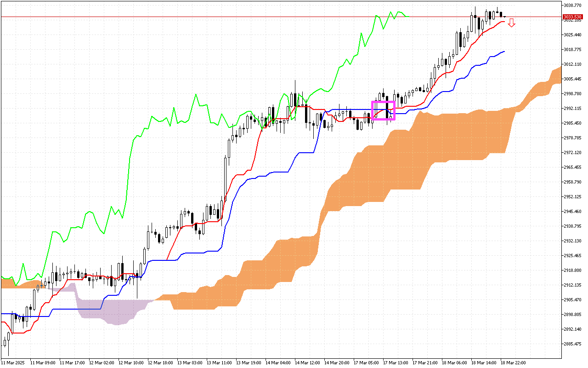This screenshot has width=588, height=368.
Task: Click price level 2972.120 on the axis
Action: coord(572,153)
